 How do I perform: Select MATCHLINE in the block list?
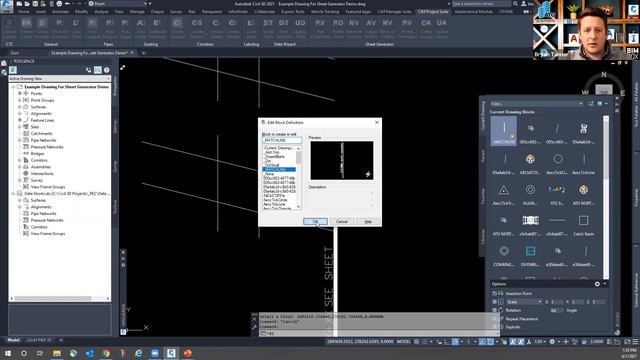click(279, 169)
